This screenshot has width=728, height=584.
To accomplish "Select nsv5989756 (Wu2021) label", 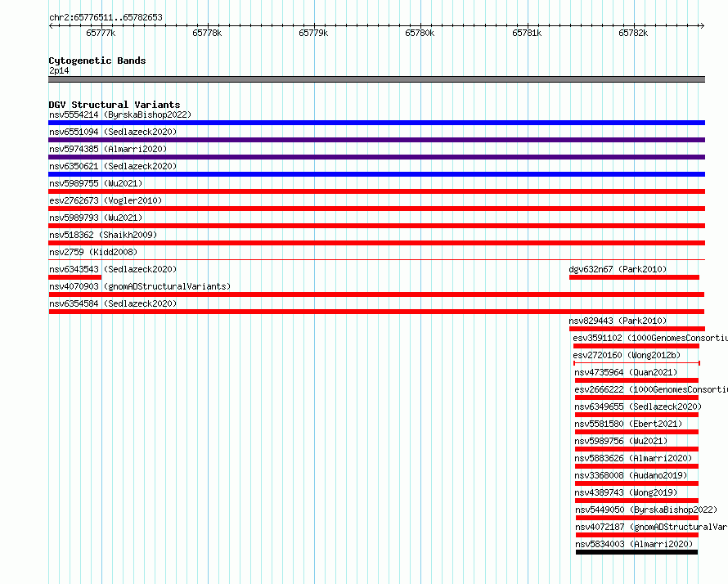I will coord(621,441).
